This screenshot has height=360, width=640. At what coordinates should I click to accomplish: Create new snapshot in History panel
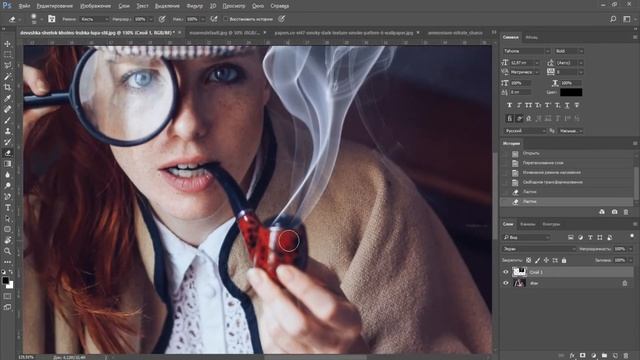[614, 212]
